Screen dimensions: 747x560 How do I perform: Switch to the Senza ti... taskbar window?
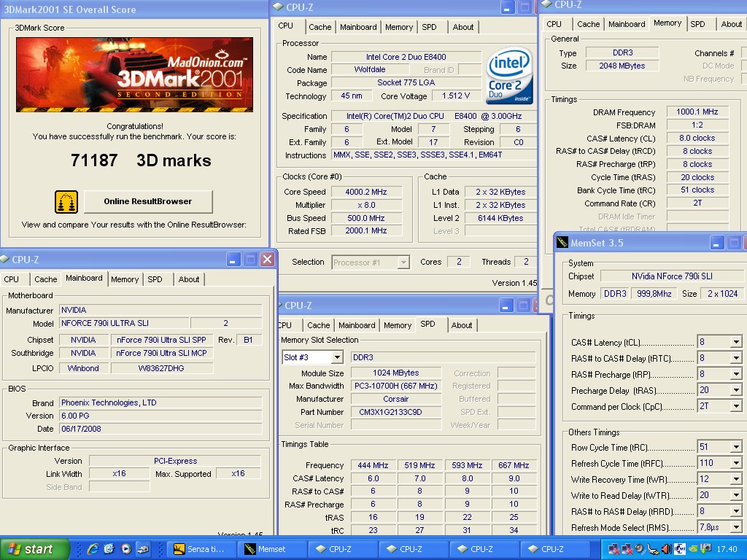click(203, 549)
